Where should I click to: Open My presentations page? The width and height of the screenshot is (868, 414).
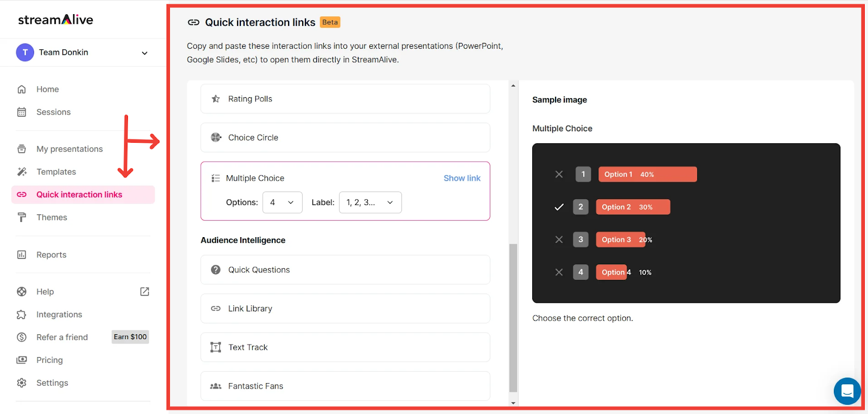(69, 149)
